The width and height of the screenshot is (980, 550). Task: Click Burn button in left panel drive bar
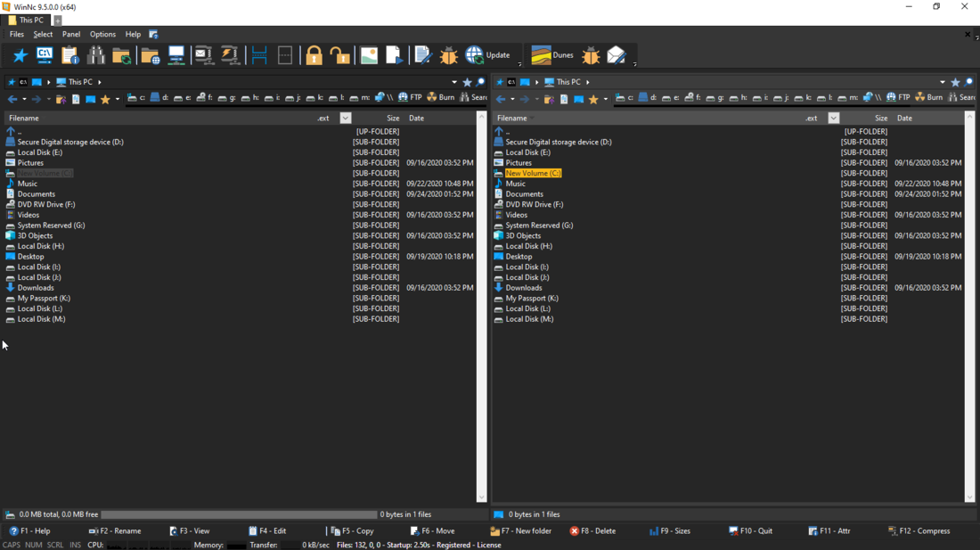[441, 97]
